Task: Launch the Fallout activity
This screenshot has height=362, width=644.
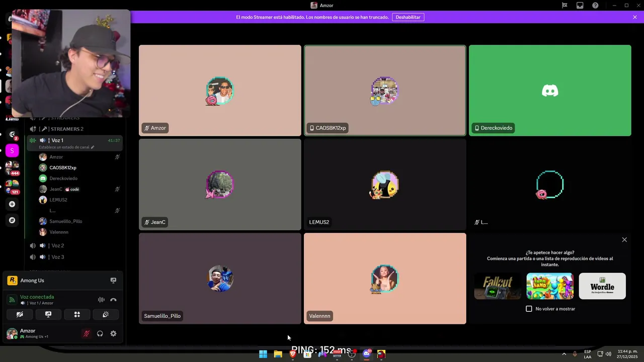Action: tap(498, 286)
